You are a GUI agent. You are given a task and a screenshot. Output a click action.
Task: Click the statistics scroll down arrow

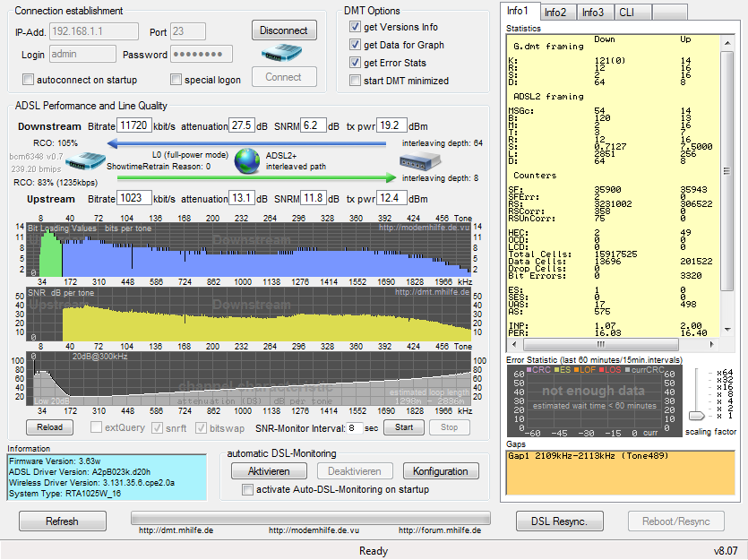click(727, 329)
